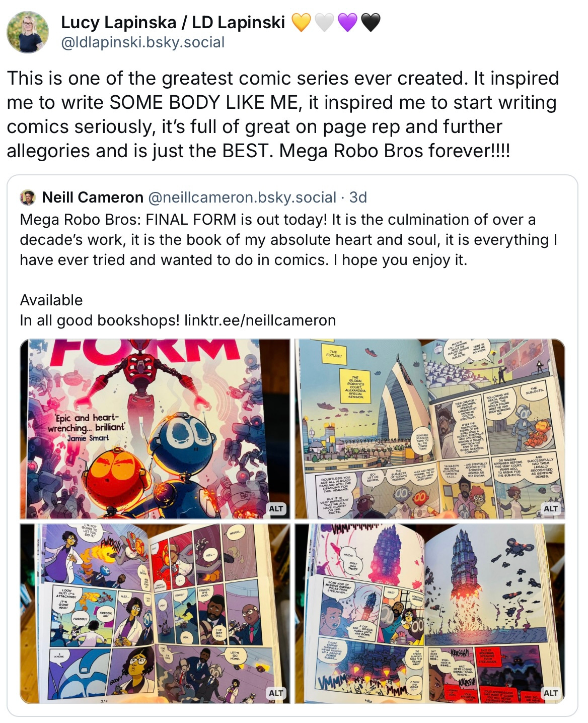This screenshot has height=723, width=588.
Task: Click Neill Cameron's small avatar icon
Action: pyautogui.click(x=28, y=198)
